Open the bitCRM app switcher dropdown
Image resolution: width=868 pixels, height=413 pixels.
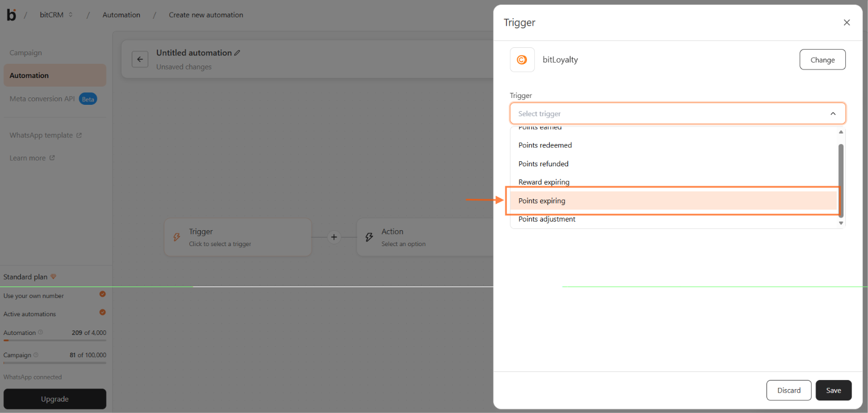56,15
